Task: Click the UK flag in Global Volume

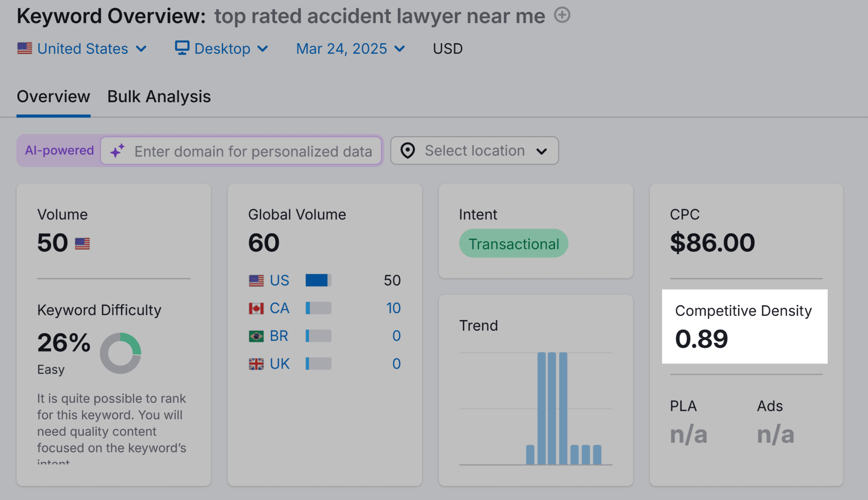Action: point(256,364)
